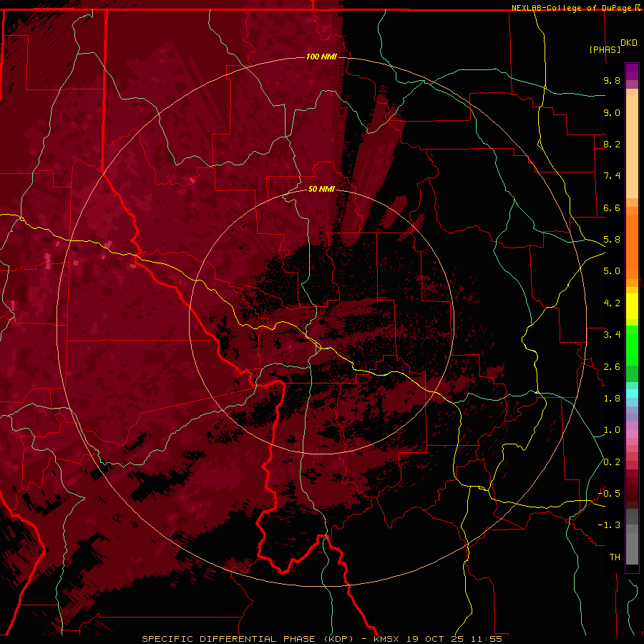Viewport: 644px width, 644px height.
Task: Click the 7.4 scale label
Action: pyautogui.click(x=612, y=176)
